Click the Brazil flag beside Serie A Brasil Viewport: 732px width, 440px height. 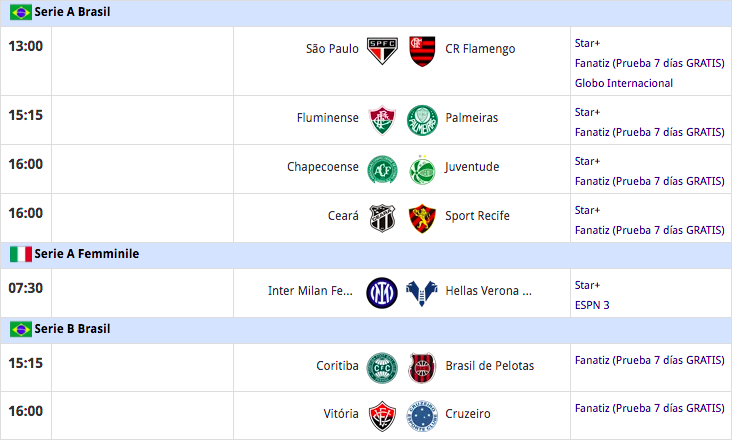coord(21,12)
